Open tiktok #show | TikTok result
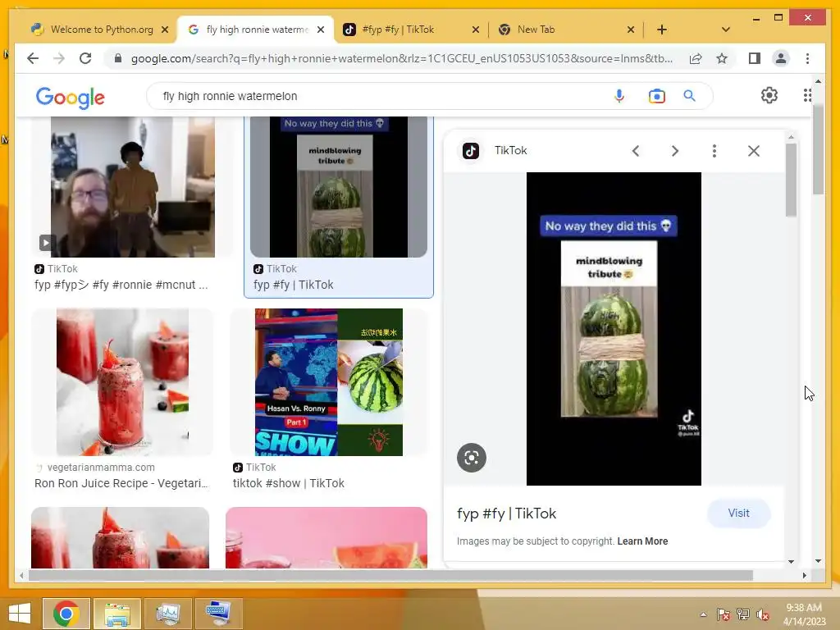The image size is (840, 630). [288, 483]
